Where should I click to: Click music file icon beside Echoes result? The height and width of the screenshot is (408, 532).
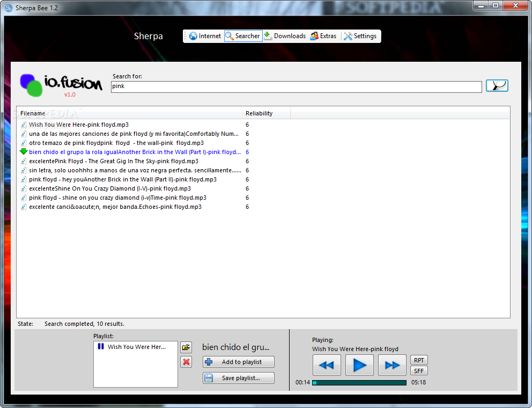pos(24,207)
